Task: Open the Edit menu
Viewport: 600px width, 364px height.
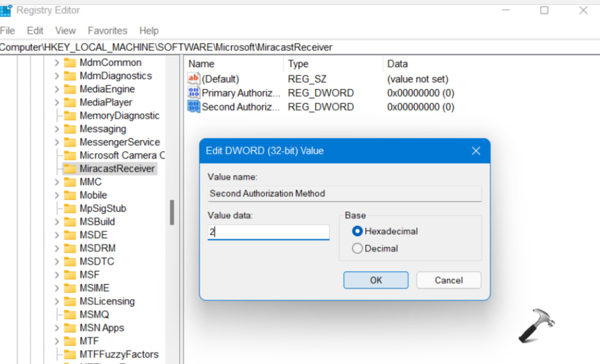Action: pyautogui.click(x=35, y=30)
